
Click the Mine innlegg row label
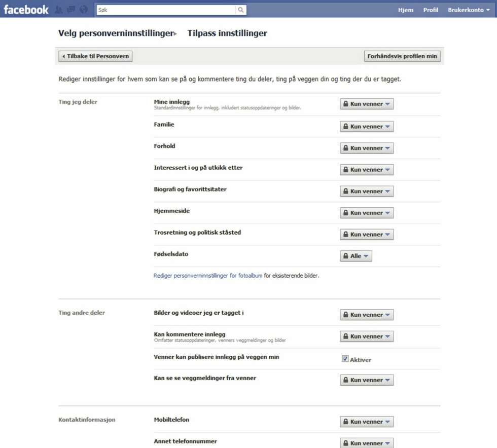coord(172,102)
